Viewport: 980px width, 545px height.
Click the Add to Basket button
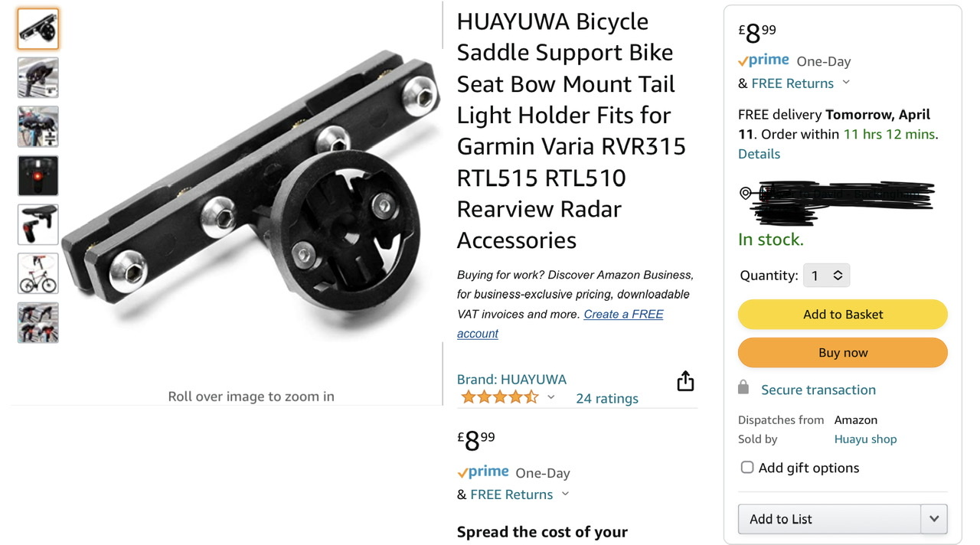(842, 314)
